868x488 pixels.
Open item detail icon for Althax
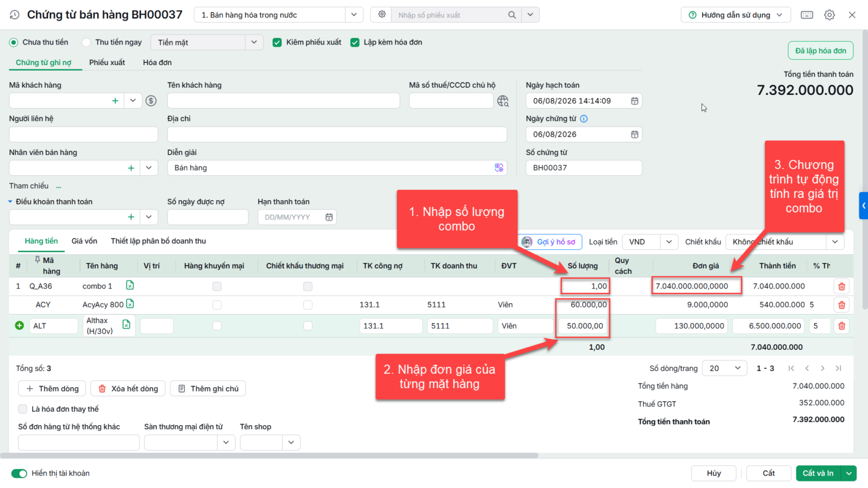[126, 324]
